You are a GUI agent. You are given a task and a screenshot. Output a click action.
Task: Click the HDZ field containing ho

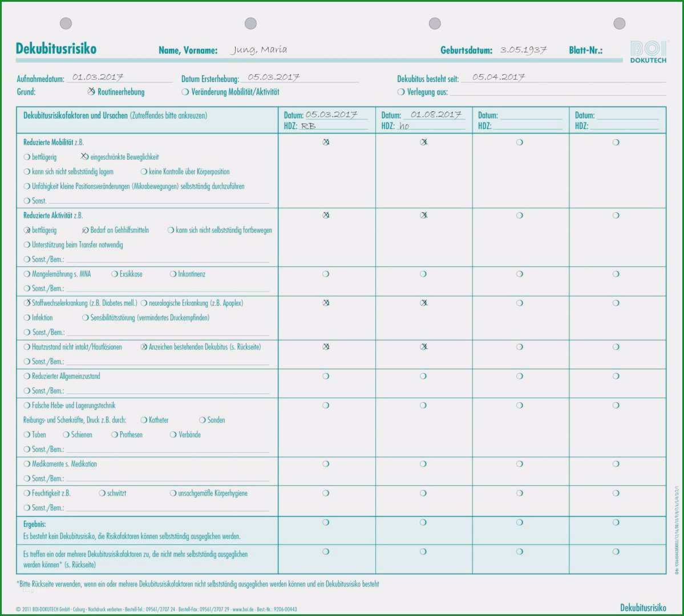point(431,125)
